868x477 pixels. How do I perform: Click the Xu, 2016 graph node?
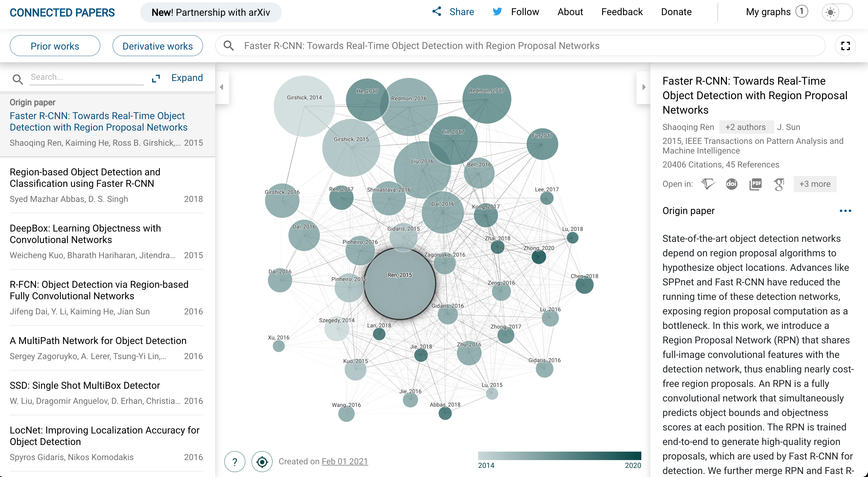coord(279,346)
